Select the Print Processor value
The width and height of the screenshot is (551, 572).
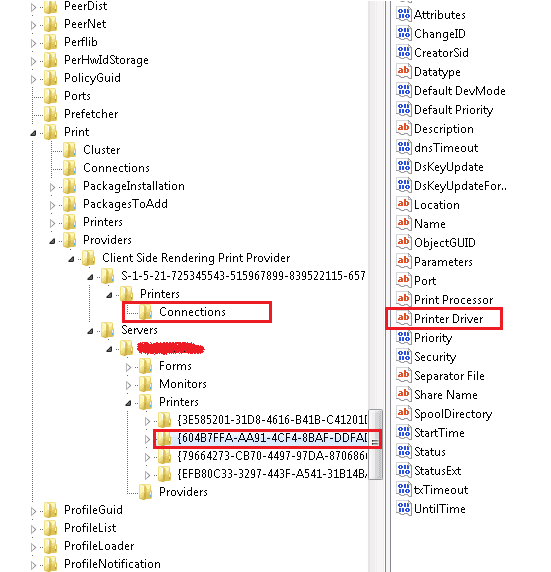(454, 299)
